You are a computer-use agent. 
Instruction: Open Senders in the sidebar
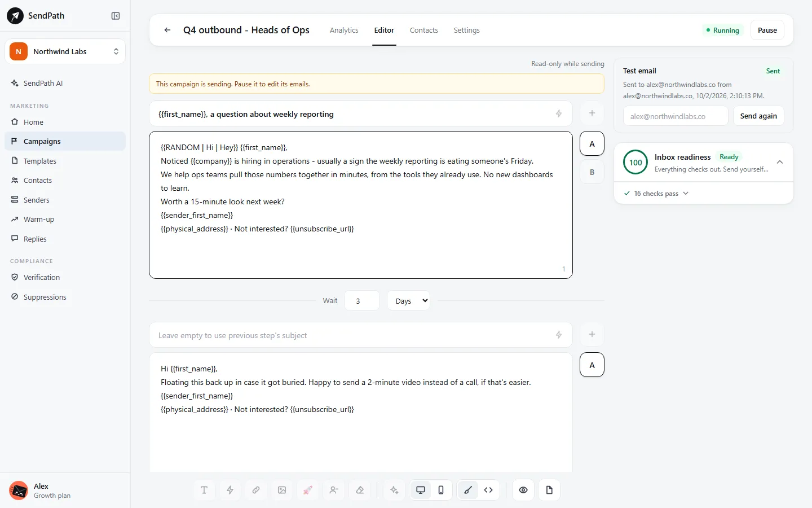coord(65,200)
